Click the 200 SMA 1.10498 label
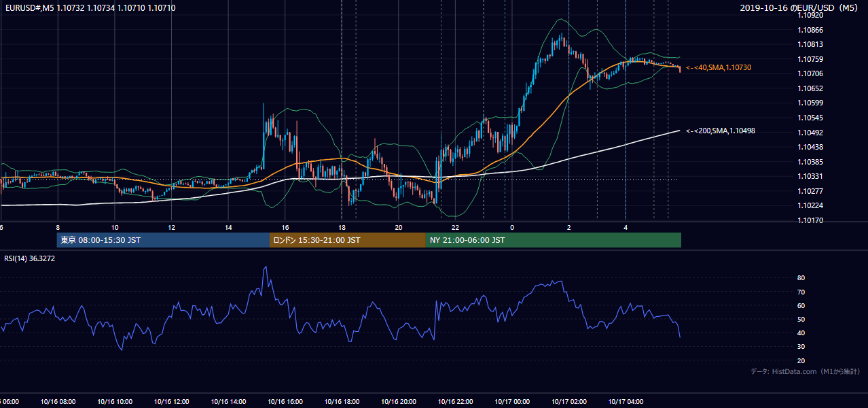This screenshot has height=408, width=868. [x=720, y=131]
